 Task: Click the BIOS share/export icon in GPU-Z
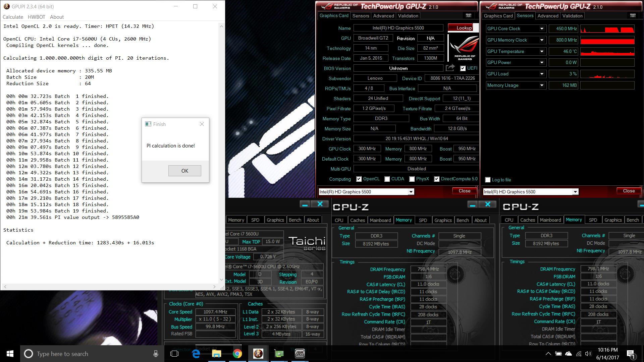pyautogui.click(x=450, y=68)
